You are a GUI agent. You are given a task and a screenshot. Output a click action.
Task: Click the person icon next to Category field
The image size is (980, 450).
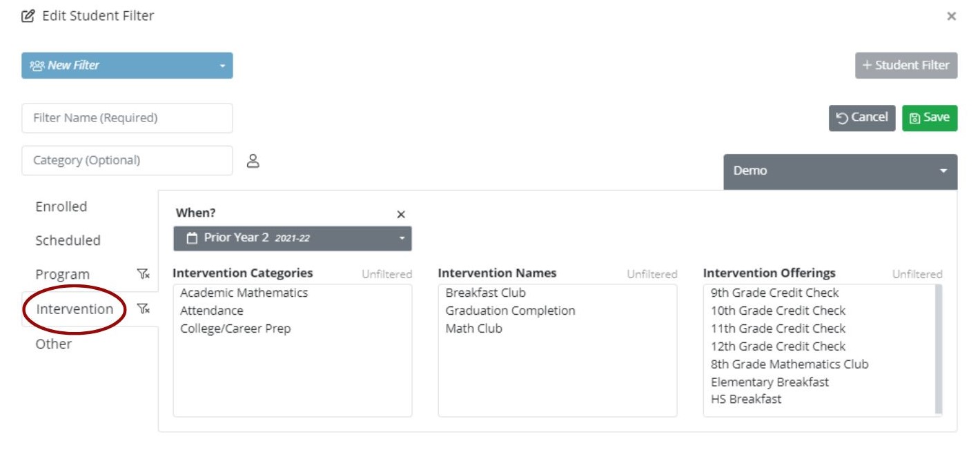click(x=253, y=162)
